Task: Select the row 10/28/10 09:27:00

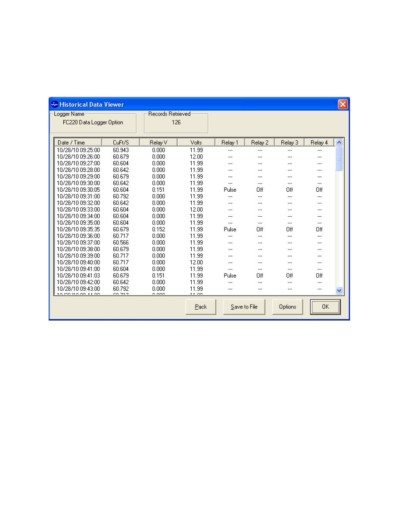Action: [195, 163]
